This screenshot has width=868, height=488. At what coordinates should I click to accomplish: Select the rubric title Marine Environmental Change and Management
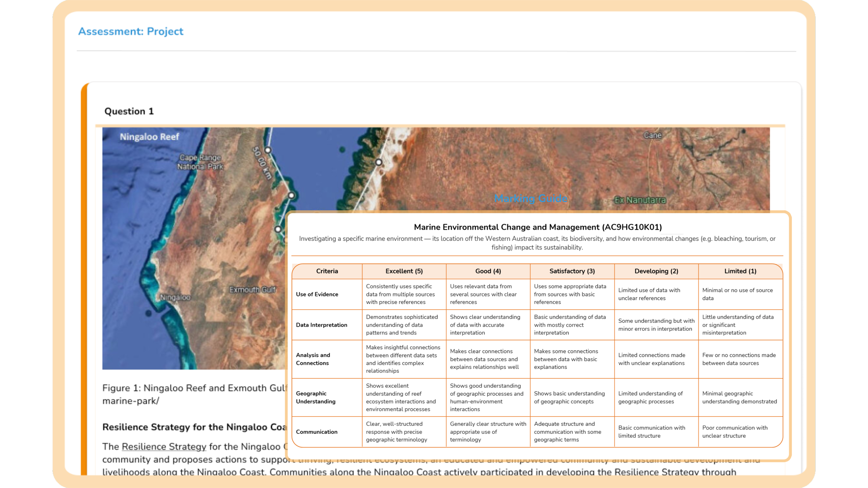(538, 227)
